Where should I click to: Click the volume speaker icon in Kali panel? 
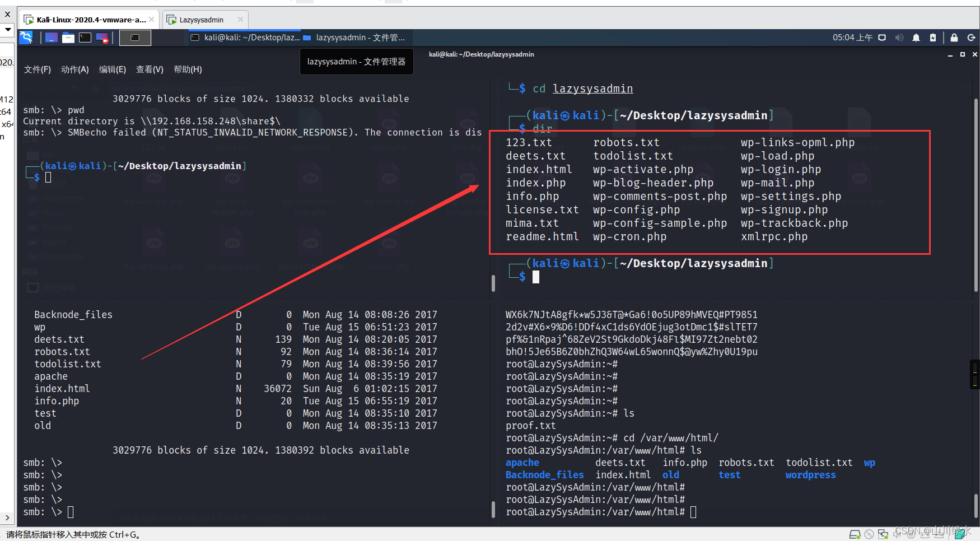click(899, 38)
